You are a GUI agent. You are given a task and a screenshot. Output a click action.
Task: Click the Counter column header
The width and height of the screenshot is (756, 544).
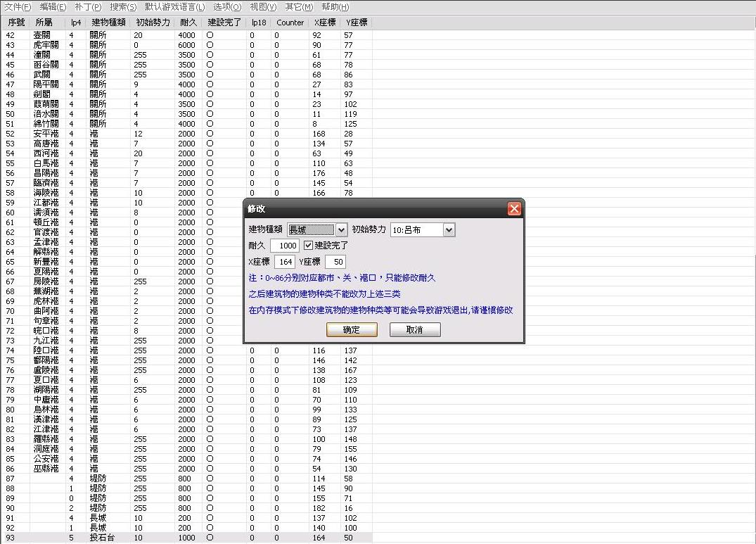[290, 23]
